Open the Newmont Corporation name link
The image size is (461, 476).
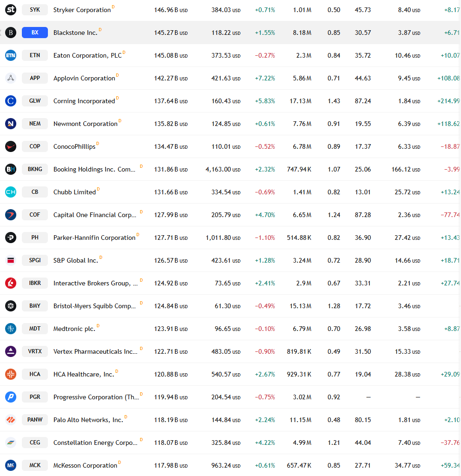click(x=86, y=124)
